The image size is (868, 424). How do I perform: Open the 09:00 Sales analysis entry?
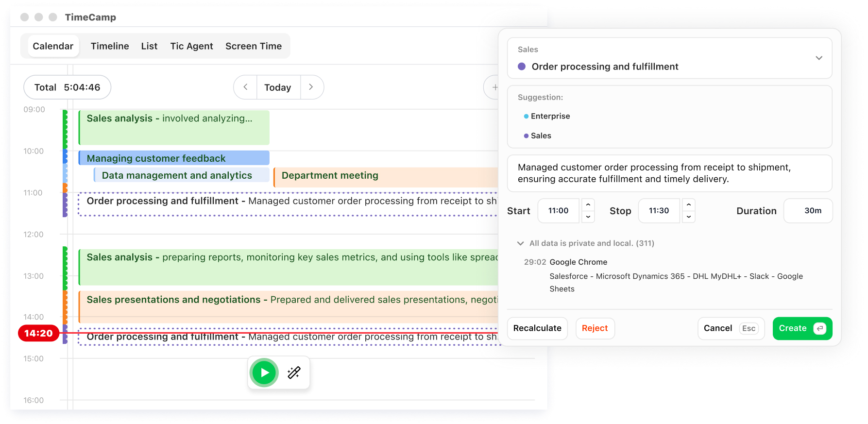(x=174, y=128)
